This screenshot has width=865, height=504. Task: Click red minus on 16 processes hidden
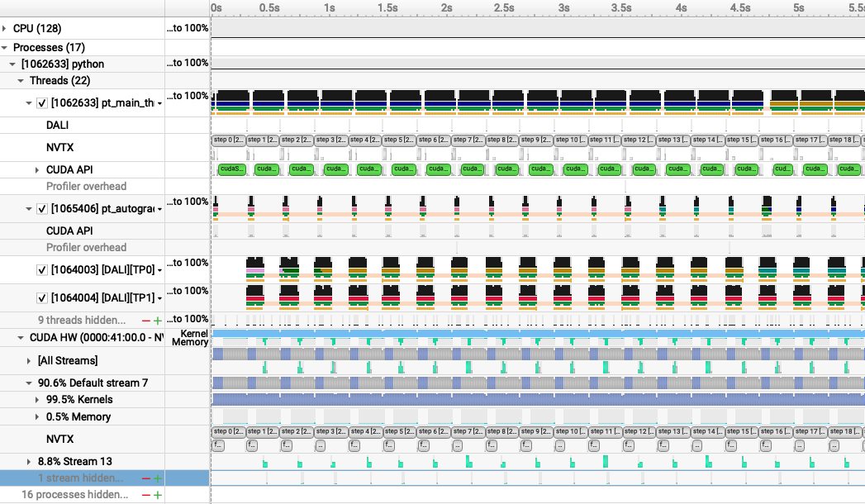146,495
